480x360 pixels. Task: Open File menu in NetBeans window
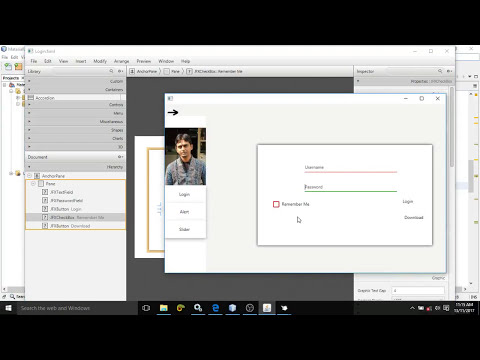pos(5,57)
